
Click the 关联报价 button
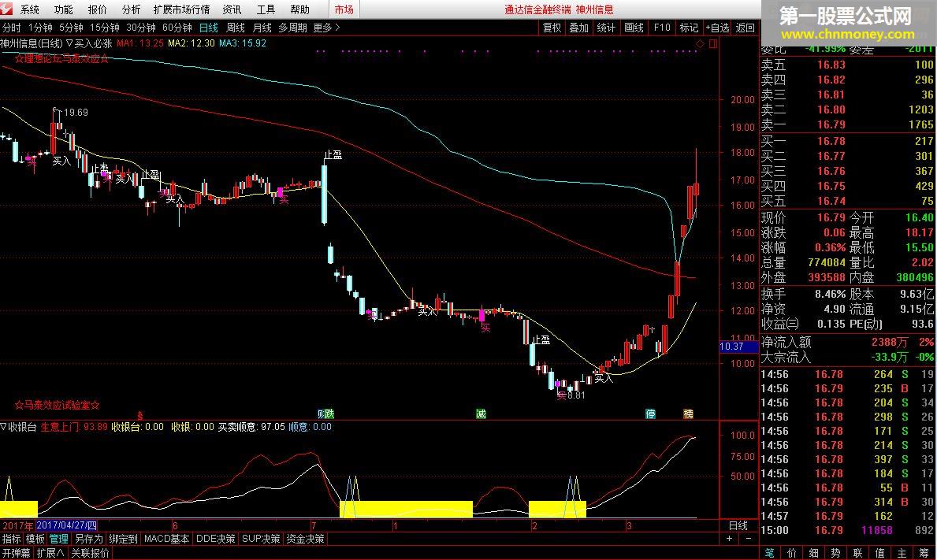click(91, 553)
